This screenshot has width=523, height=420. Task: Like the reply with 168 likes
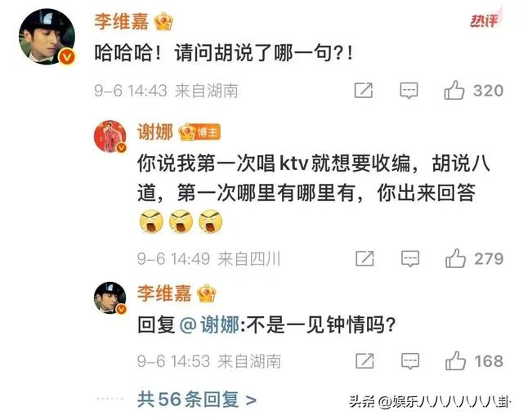pyautogui.click(x=455, y=360)
